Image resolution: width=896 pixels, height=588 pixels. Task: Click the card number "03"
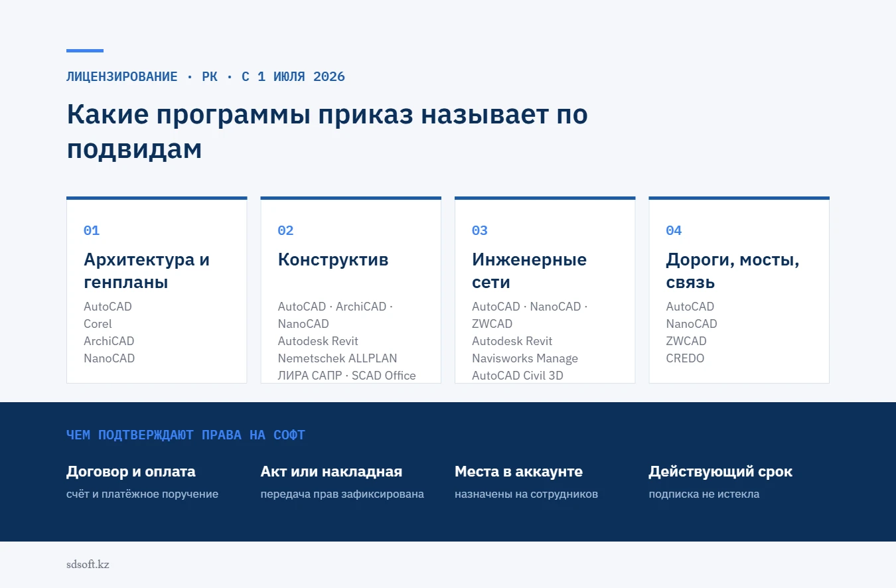[480, 230]
